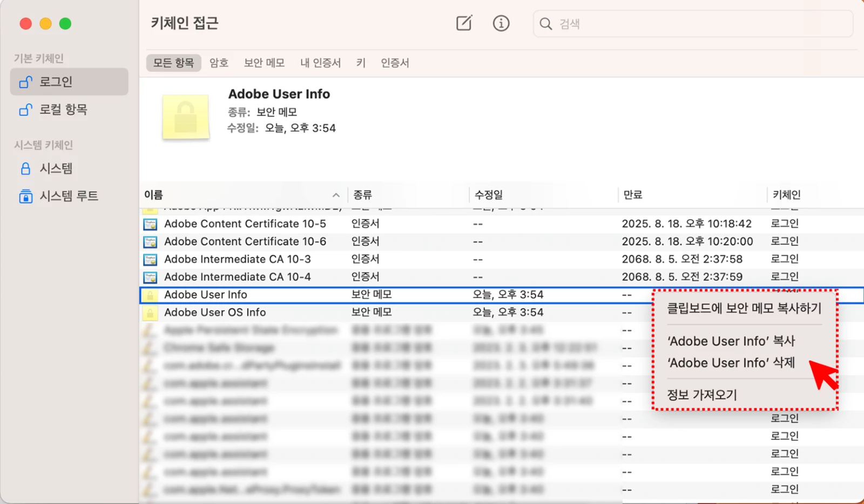Click the 키체인 접근 window title

click(185, 23)
